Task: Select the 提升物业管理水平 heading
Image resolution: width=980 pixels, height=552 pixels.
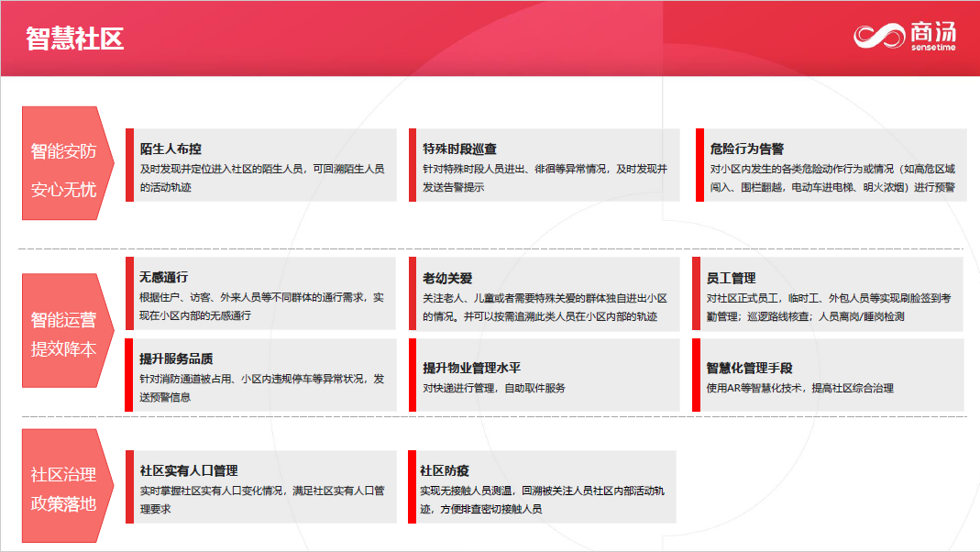Action: coord(471,369)
